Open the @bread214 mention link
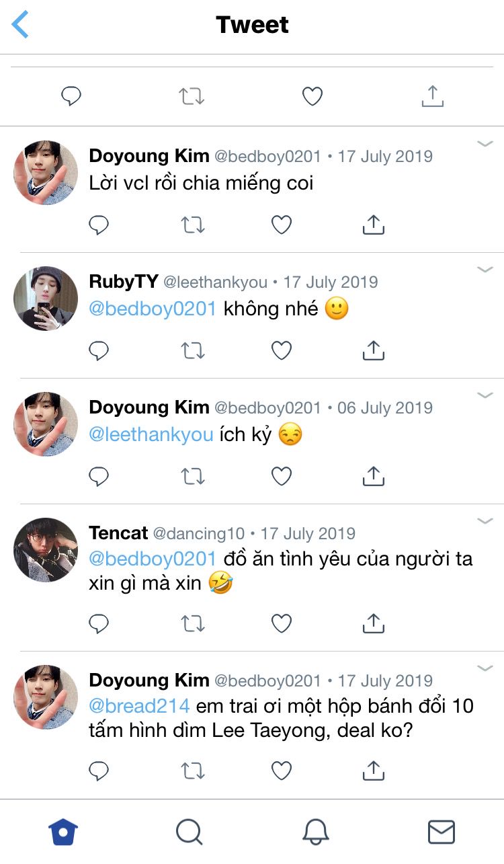504x864 pixels. 139,706
